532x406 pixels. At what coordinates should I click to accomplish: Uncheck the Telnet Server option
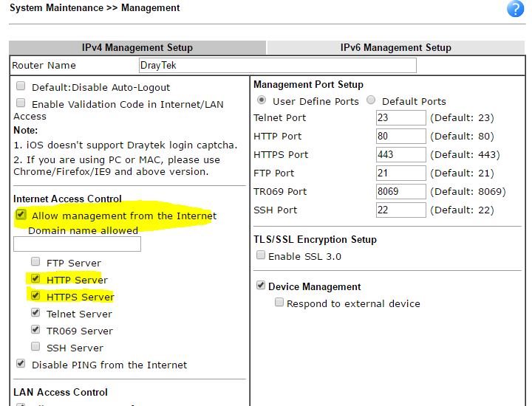[35, 313]
